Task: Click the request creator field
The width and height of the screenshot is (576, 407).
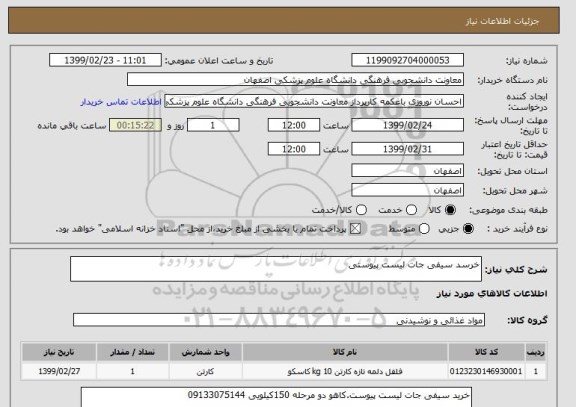Action: tap(314, 101)
